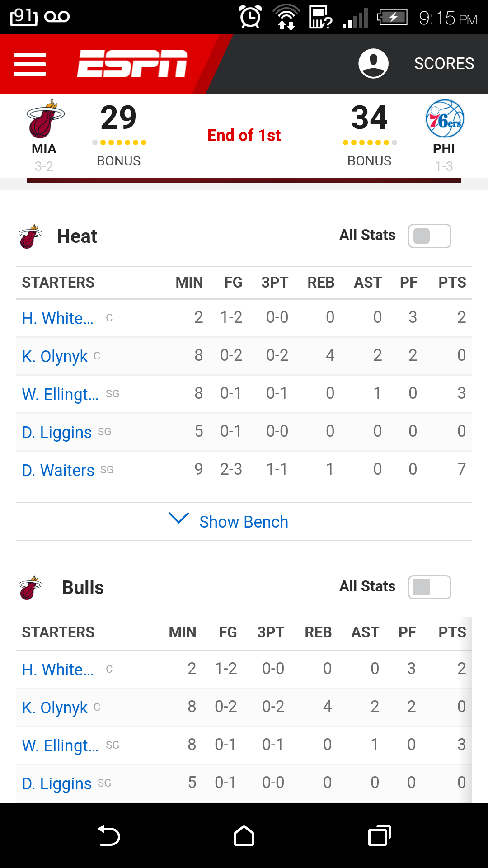Tap End of 1st game status

coord(244,135)
